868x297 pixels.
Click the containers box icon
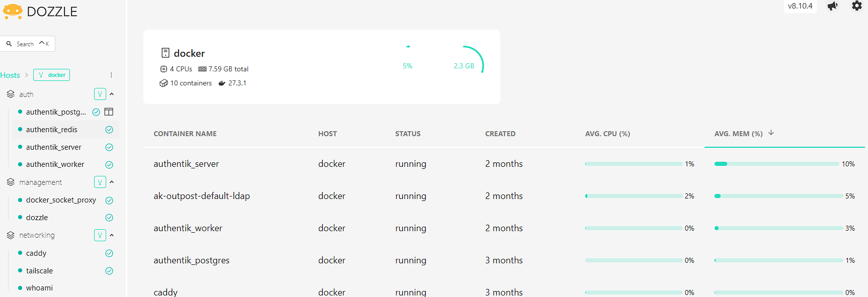click(164, 83)
